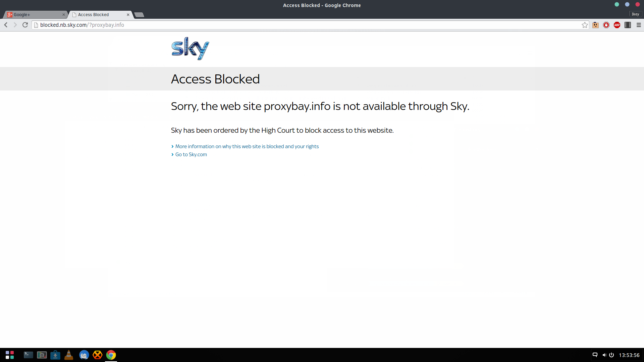
Task: Open a new tab
Action: [139, 15]
